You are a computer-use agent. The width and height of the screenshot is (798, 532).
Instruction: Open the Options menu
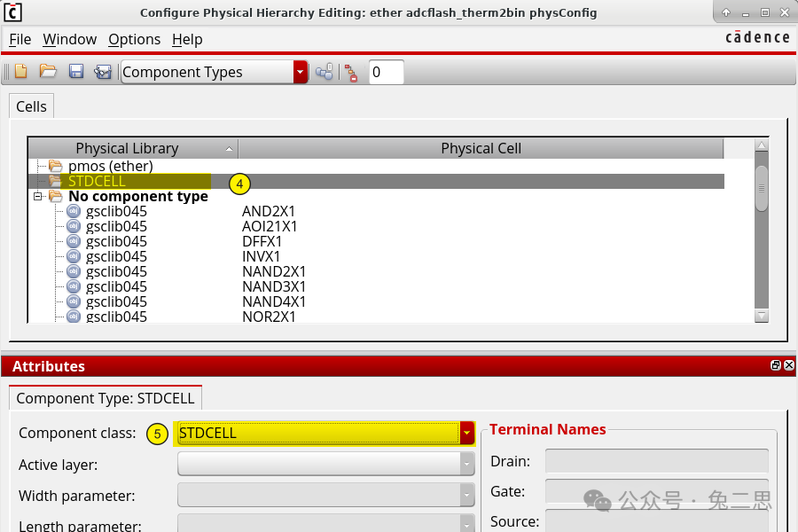(x=135, y=39)
